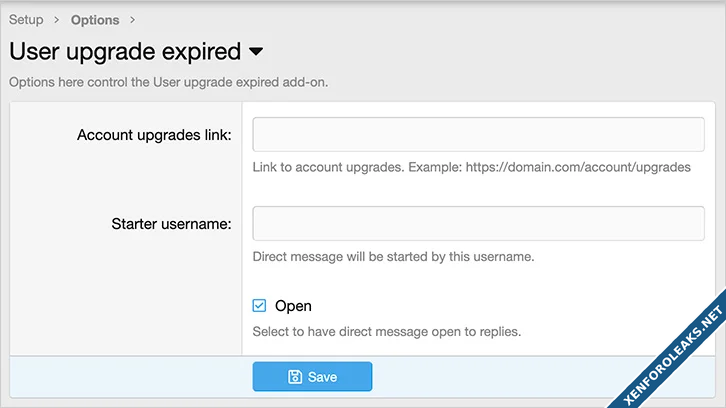Click the chevron after Setup breadcrumb
Image resolution: width=726 pixels, height=408 pixels.
[x=58, y=20]
